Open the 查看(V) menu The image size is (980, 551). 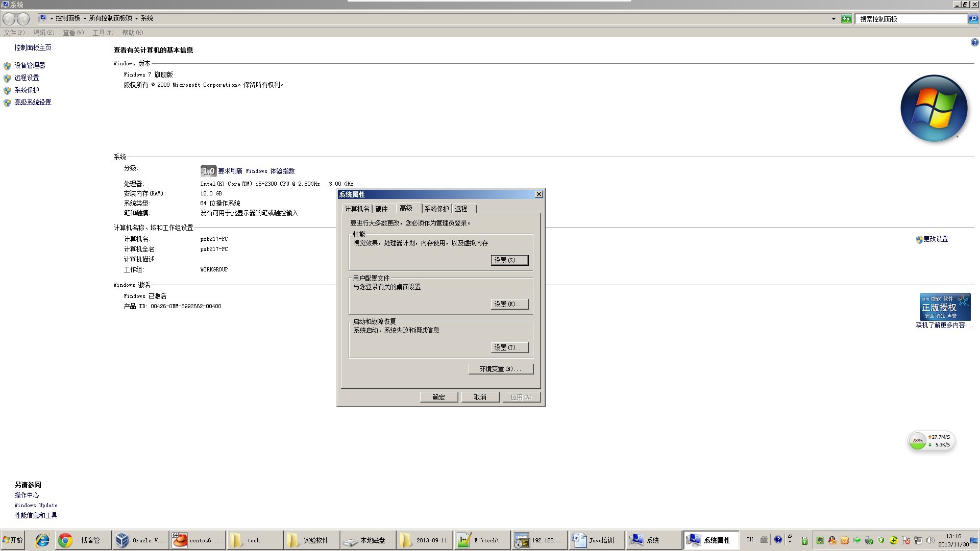coord(73,33)
